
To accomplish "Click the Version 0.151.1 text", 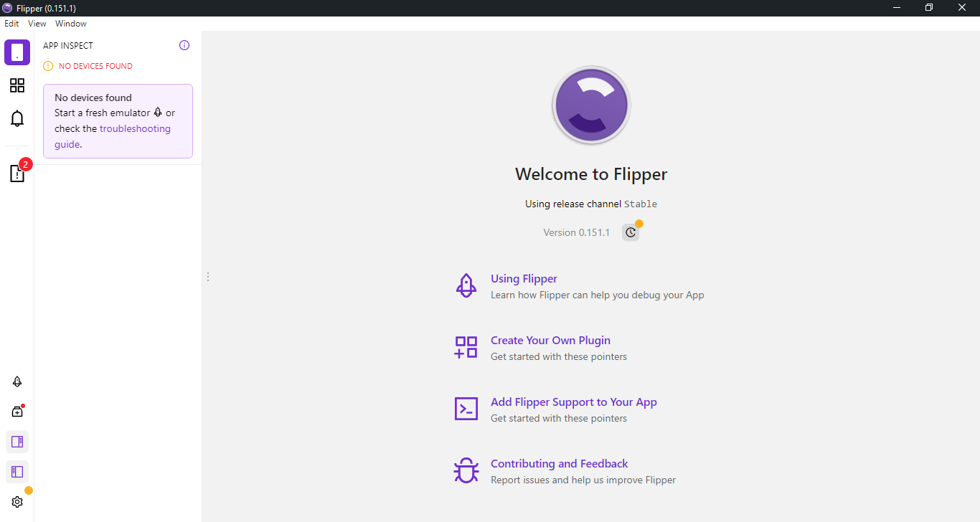I will pyautogui.click(x=576, y=232).
